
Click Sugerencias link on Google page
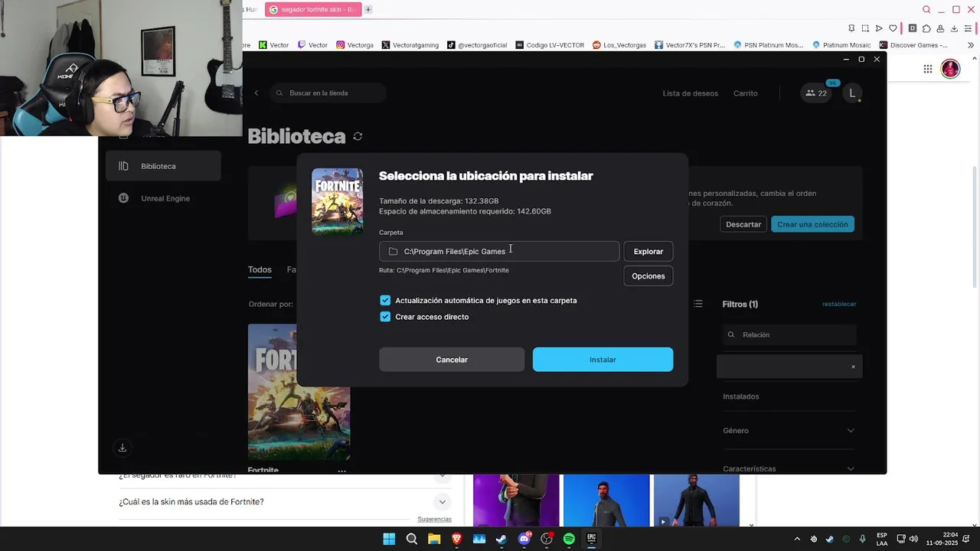pos(434,519)
